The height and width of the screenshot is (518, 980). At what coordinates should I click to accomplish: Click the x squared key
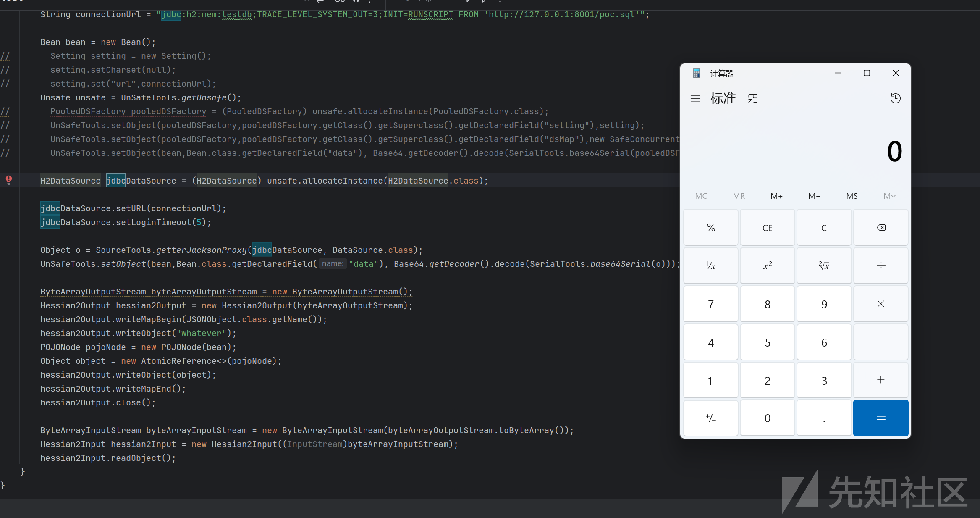click(768, 266)
